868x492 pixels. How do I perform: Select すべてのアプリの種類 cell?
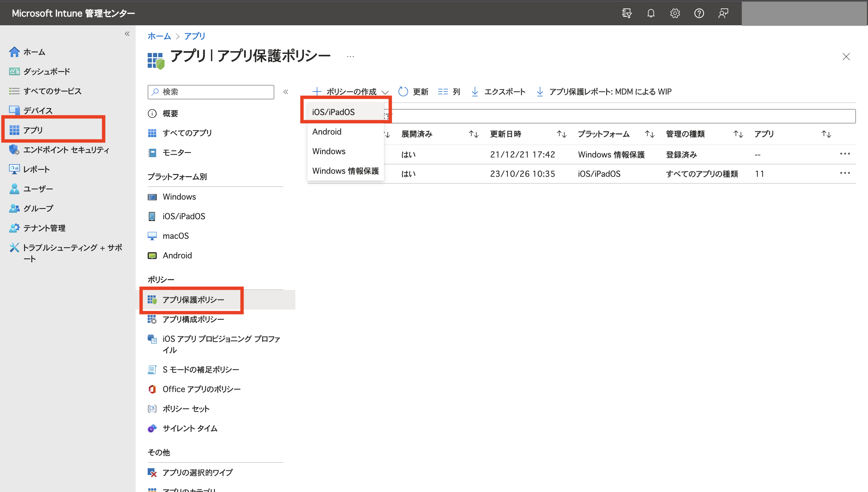[x=702, y=174]
